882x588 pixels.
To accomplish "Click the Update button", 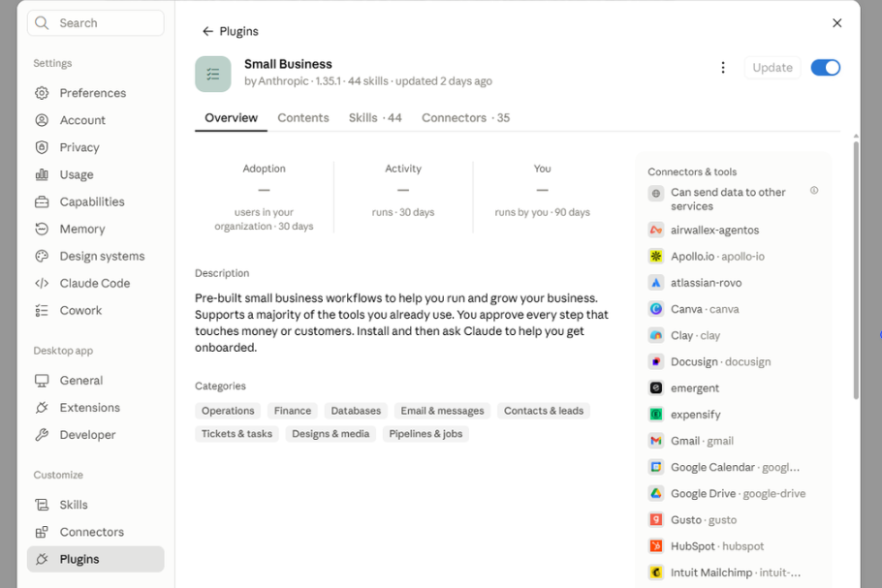I will click(772, 68).
